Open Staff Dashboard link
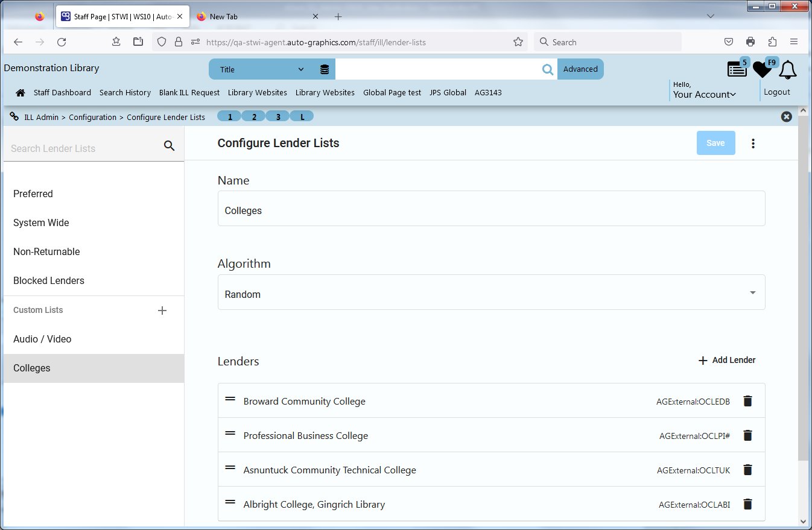812x530 pixels. [62, 92]
